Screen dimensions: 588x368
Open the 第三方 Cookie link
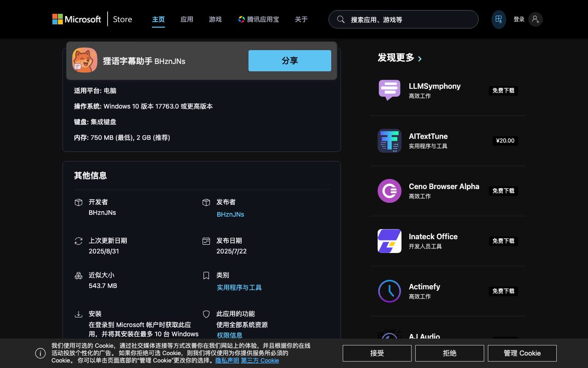[260, 361]
